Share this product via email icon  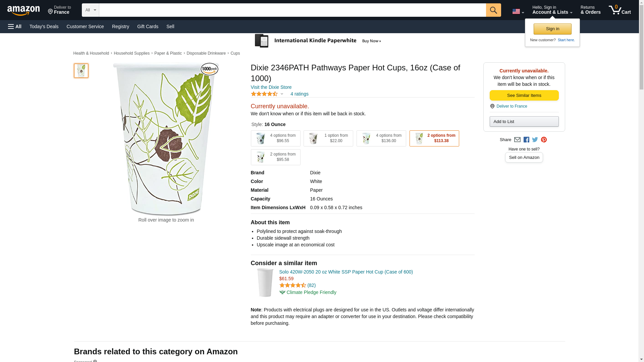pyautogui.click(x=517, y=140)
